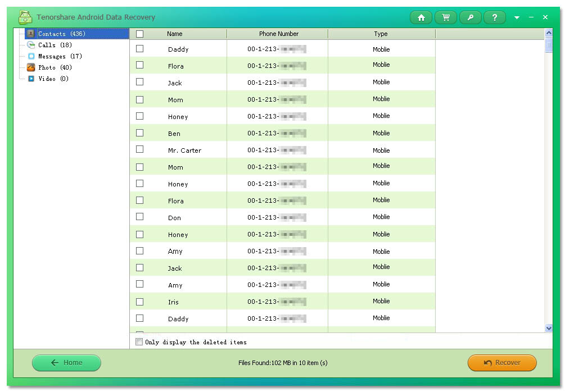The width and height of the screenshot is (565, 392).
Task: Click Mobile type in the Ben row
Action: point(381,133)
